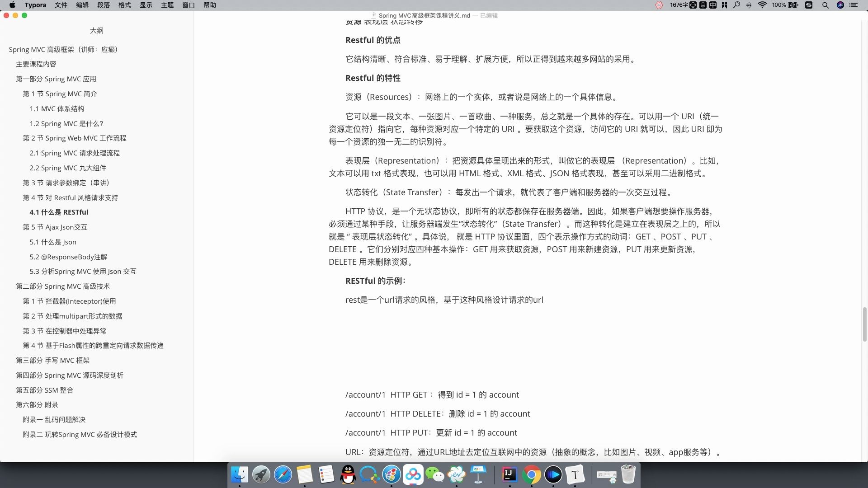
Task: Open the 帮助 menu
Action: 210,5
